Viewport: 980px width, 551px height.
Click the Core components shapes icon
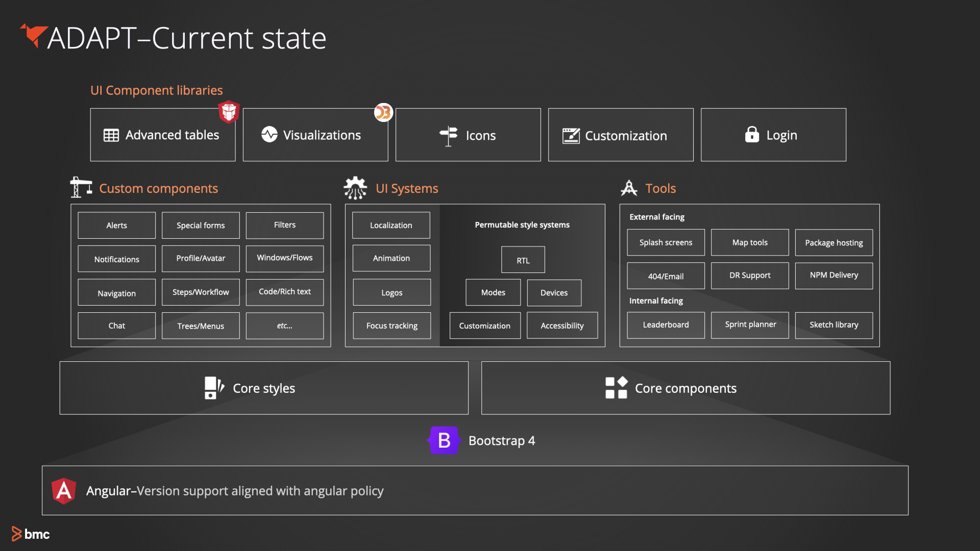[616, 388]
